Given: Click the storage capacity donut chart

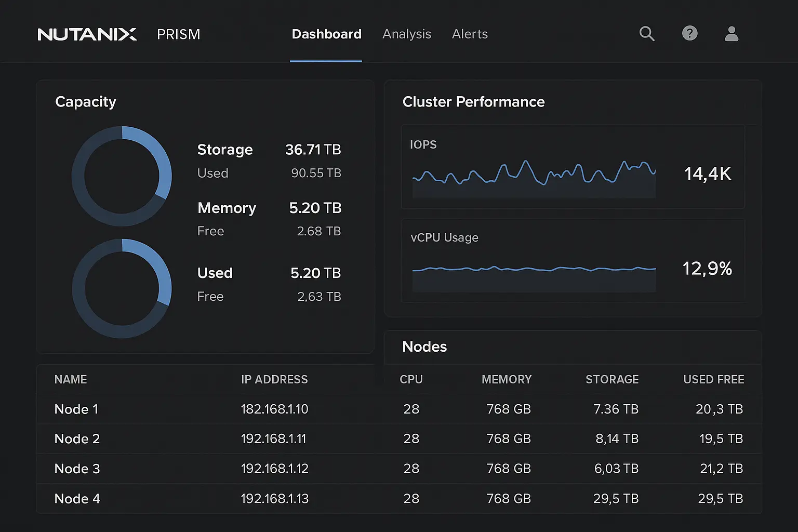Looking at the screenshot, I should (122, 176).
